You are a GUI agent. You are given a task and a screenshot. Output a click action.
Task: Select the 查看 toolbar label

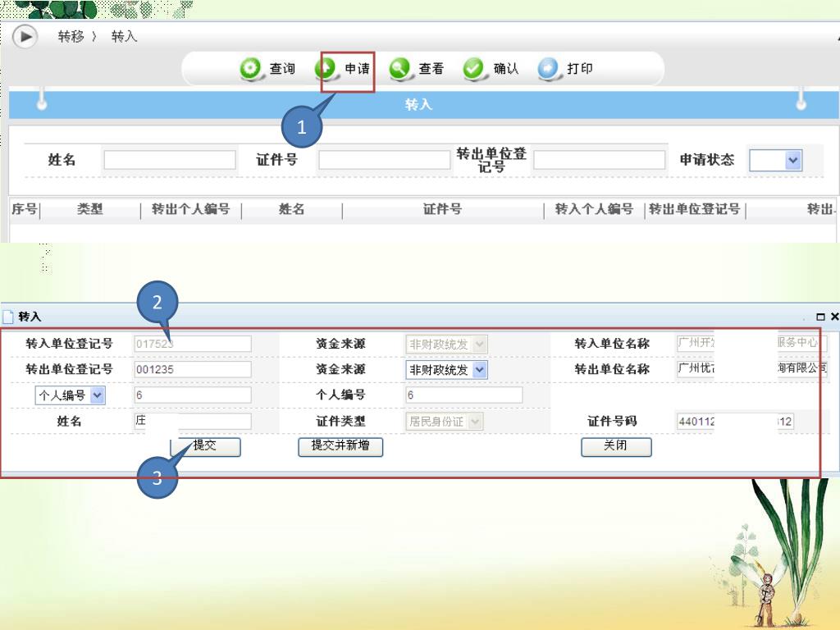pyautogui.click(x=431, y=69)
